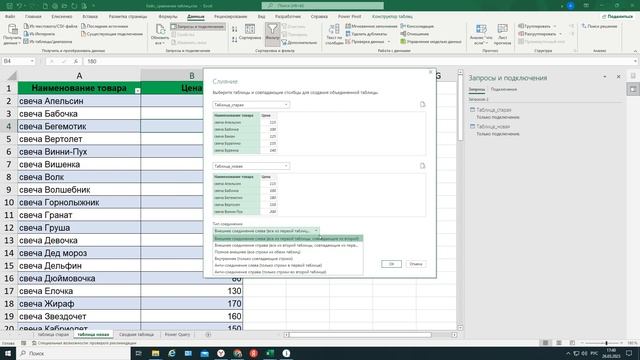
Task: Select Внутреннее join option
Action: pos(287,258)
